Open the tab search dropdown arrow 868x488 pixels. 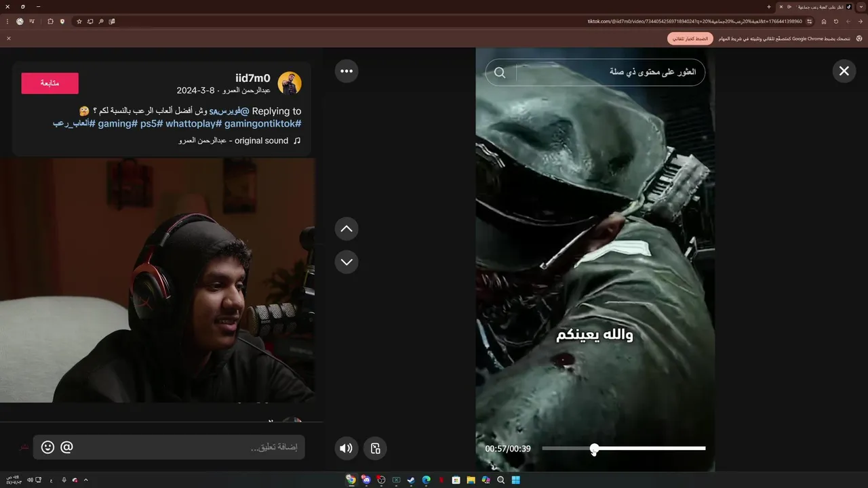[861, 7]
